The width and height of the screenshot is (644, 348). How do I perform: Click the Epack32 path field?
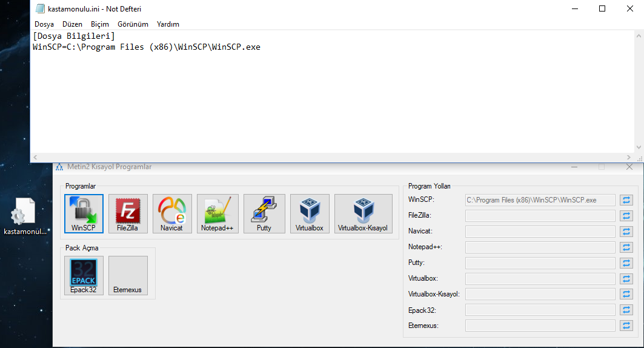(540, 310)
